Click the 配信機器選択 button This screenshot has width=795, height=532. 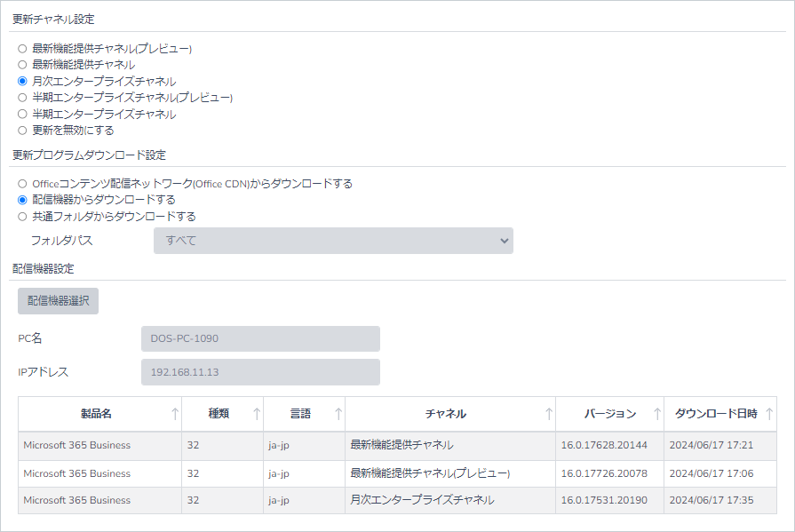point(58,301)
